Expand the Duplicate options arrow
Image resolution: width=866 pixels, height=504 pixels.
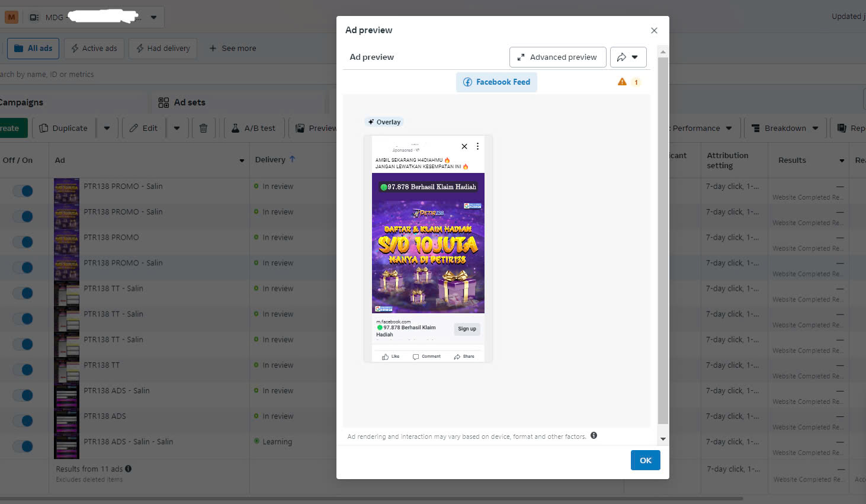click(x=107, y=128)
